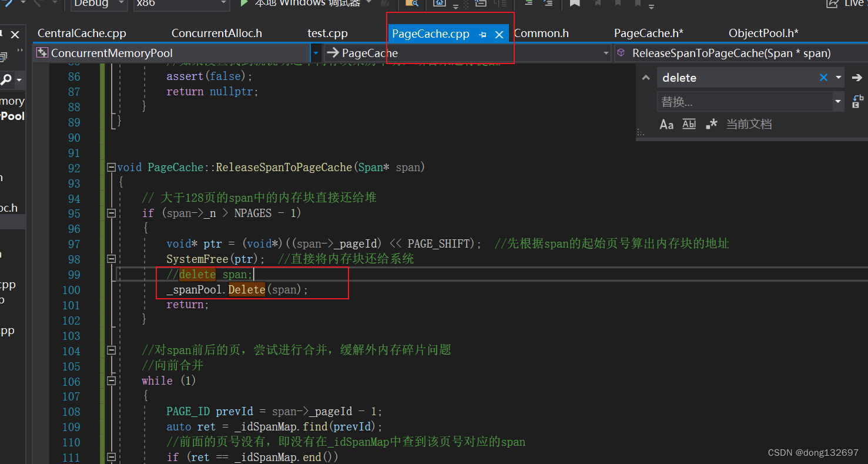This screenshot has height=464, width=868.
Task: Open the Common.h tab
Action: (541, 34)
